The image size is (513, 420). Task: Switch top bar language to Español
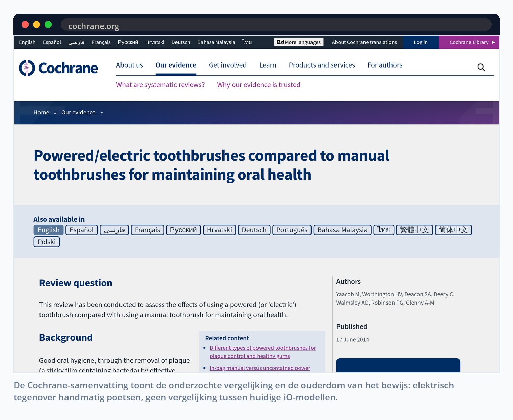tap(52, 42)
